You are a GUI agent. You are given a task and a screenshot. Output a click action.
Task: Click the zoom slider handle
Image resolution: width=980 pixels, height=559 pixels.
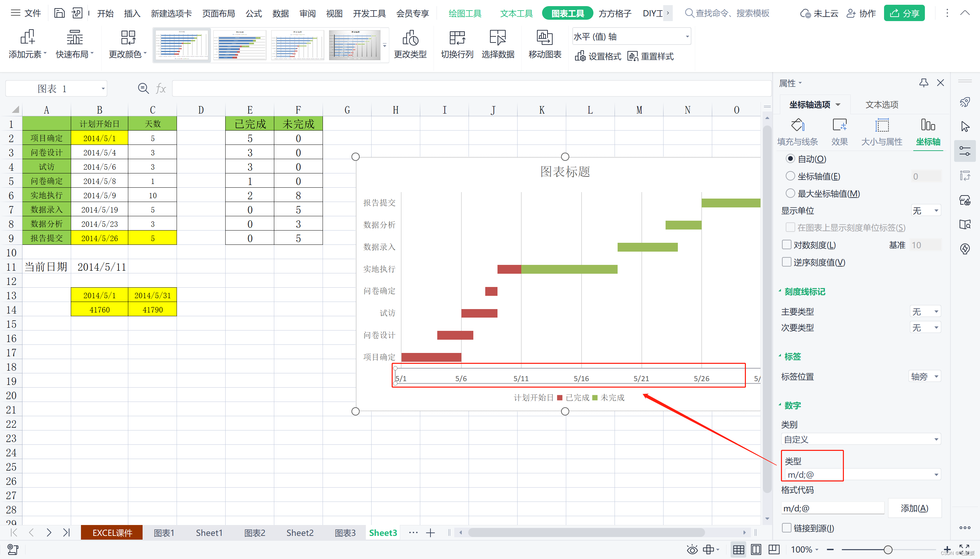coord(887,550)
